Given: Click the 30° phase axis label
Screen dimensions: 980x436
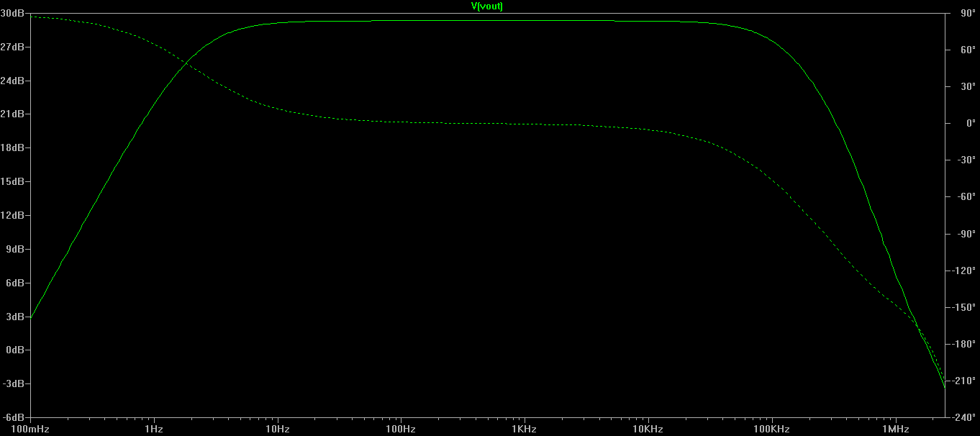Looking at the screenshot, I should tap(967, 87).
